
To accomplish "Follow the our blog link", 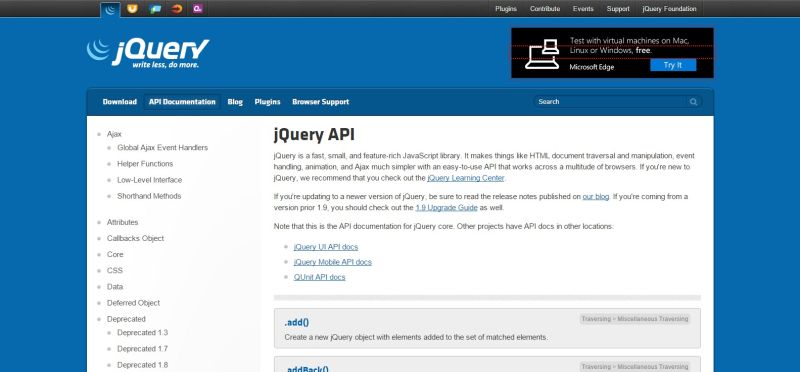I will point(596,196).
